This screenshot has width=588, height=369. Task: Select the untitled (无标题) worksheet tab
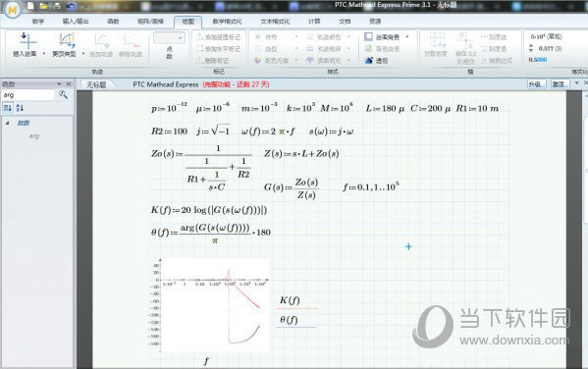(x=97, y=84)
